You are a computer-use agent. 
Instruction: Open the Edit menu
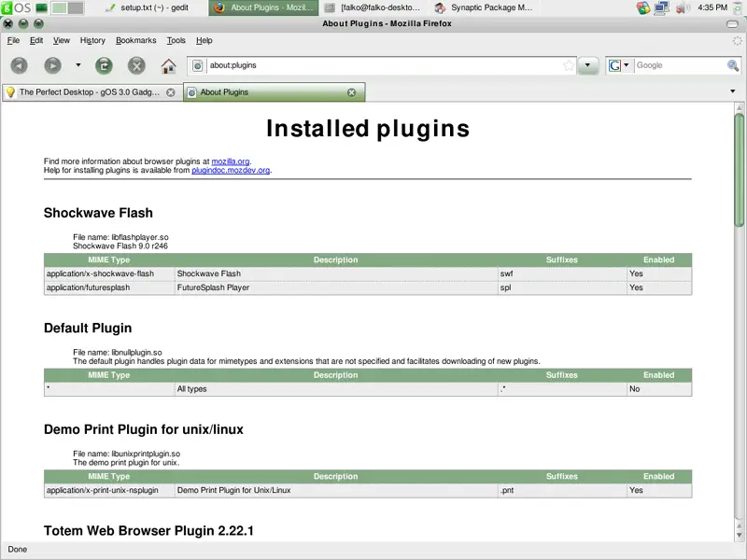[x=36, y=40]
